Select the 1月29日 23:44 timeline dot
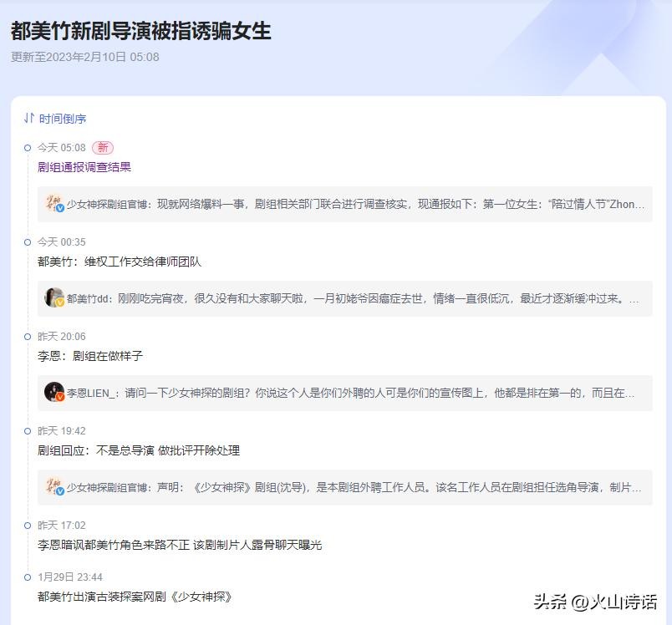 28,577
